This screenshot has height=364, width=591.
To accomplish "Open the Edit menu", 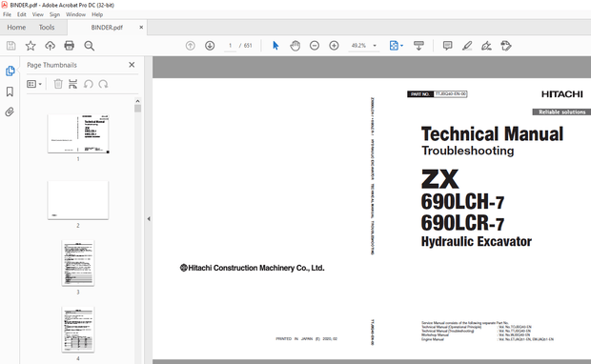I will 22,14.
